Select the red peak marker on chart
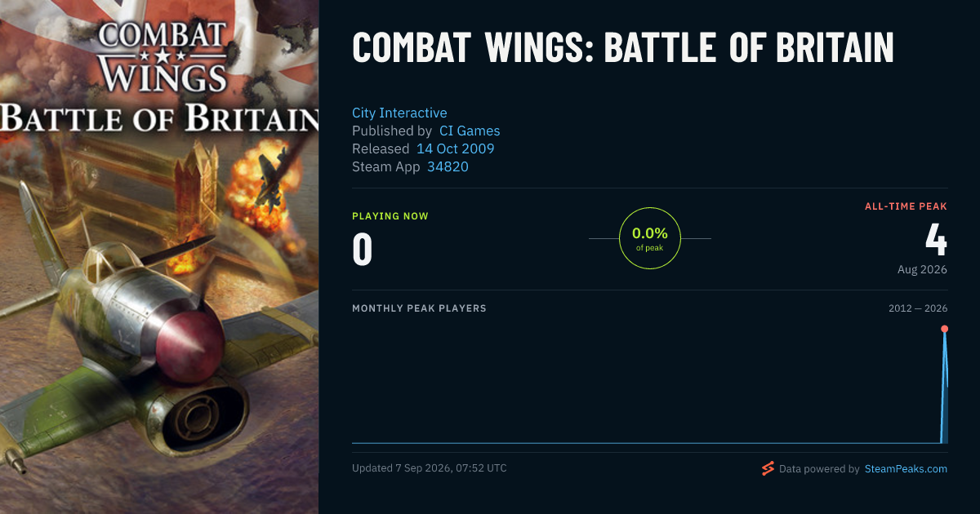Screen dimensions: 980x514 (x=944, y=329)
